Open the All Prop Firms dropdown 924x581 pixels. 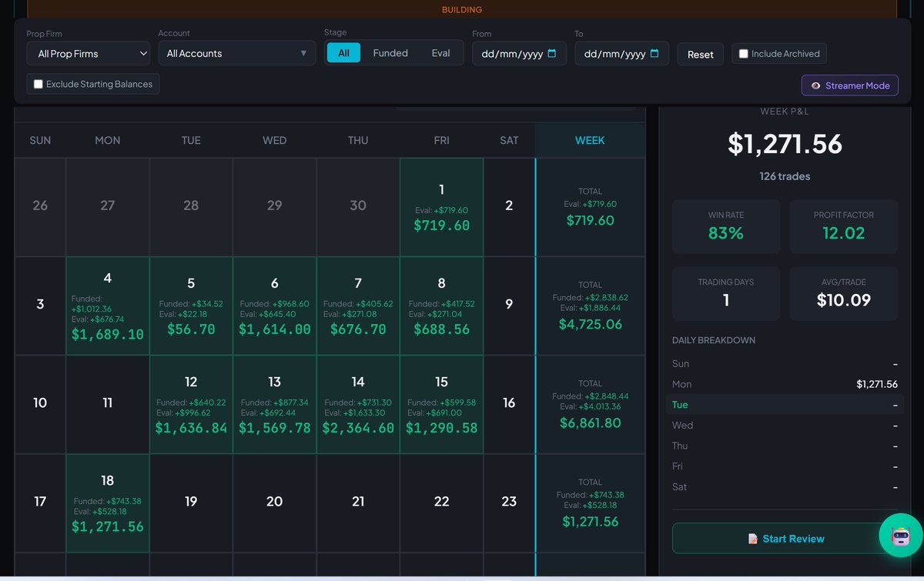click(89, 54)
